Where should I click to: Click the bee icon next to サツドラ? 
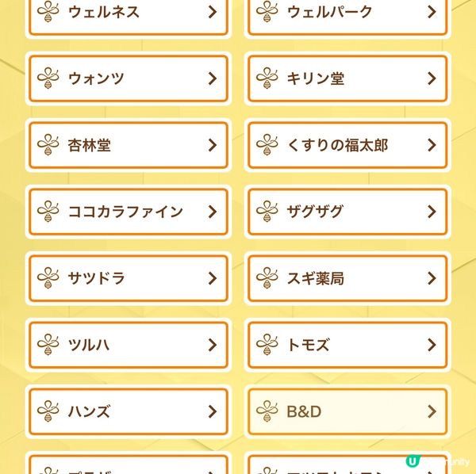48,277
